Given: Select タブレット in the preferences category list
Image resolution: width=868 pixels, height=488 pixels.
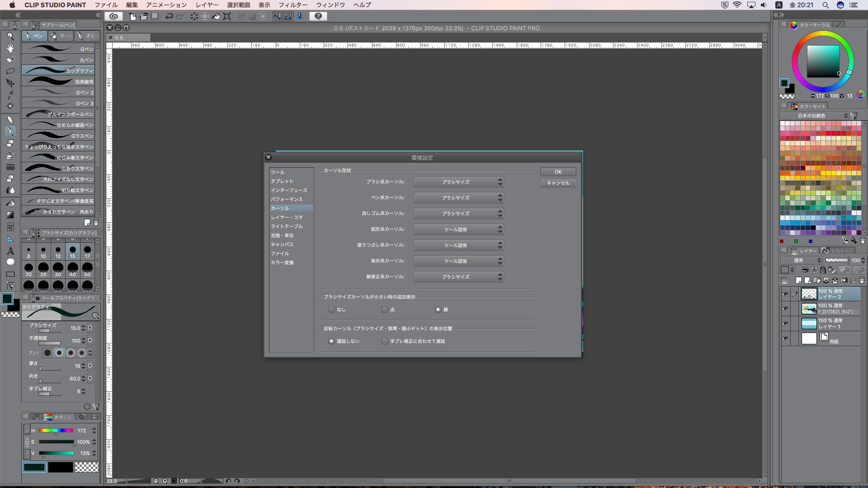Looking at the screenshot, I should (x=282, y=181).
